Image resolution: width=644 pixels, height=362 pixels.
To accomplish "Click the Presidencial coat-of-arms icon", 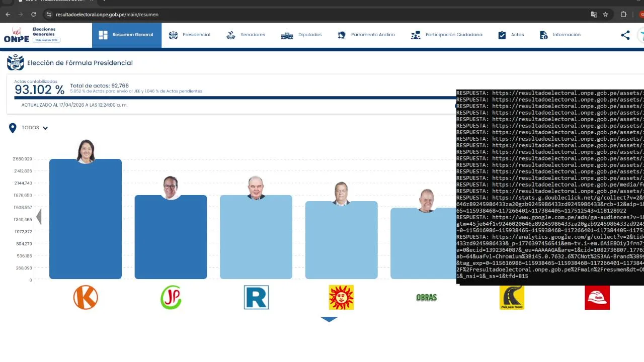I will click(x=173, y=35).
